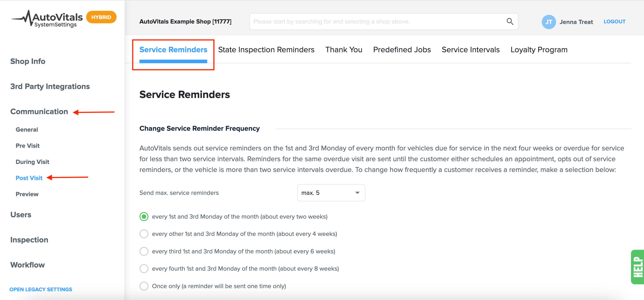Open the Predefined Jobs tab
644x300 pixels.
pyautogui.click(x=402, y=50)
